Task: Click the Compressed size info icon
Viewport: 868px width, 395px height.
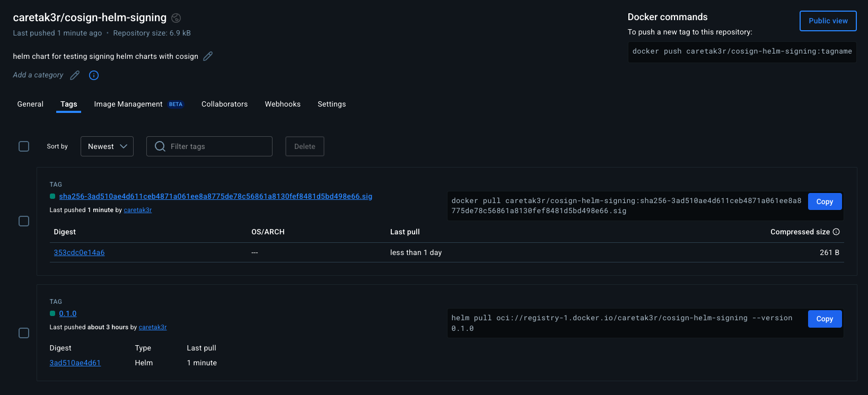Action: coord(836,232)
